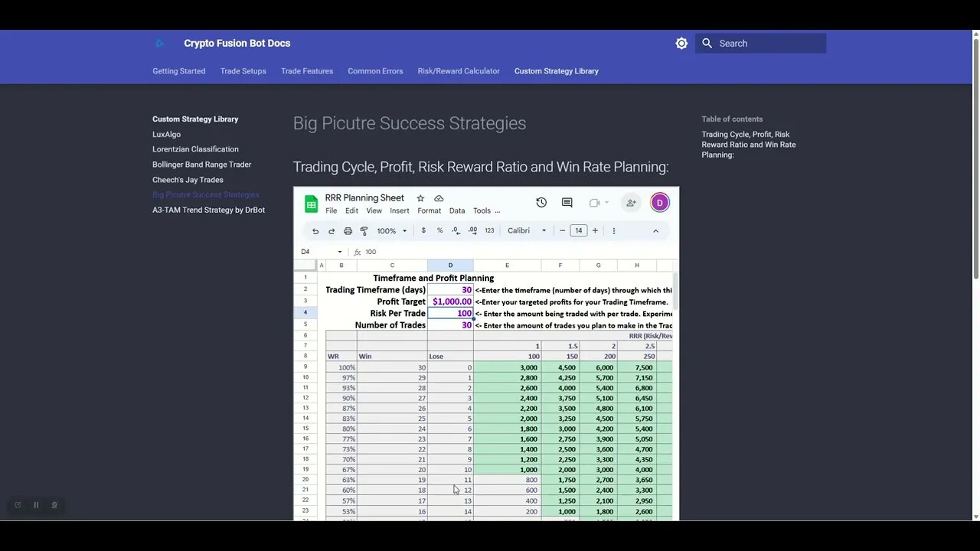The width and height of the screenshot is (980, 551).
Task: Apply currency format with $ icon
Action: [x=423, y=230]
